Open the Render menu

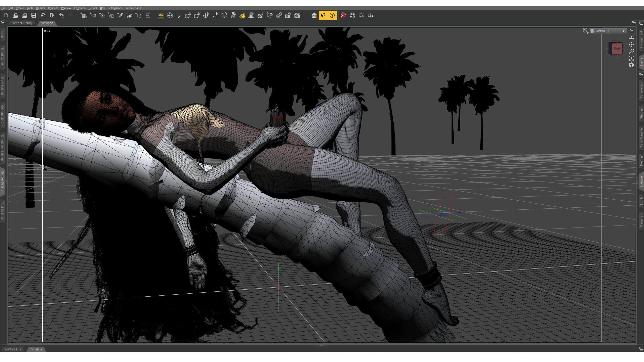pos(41,8)
